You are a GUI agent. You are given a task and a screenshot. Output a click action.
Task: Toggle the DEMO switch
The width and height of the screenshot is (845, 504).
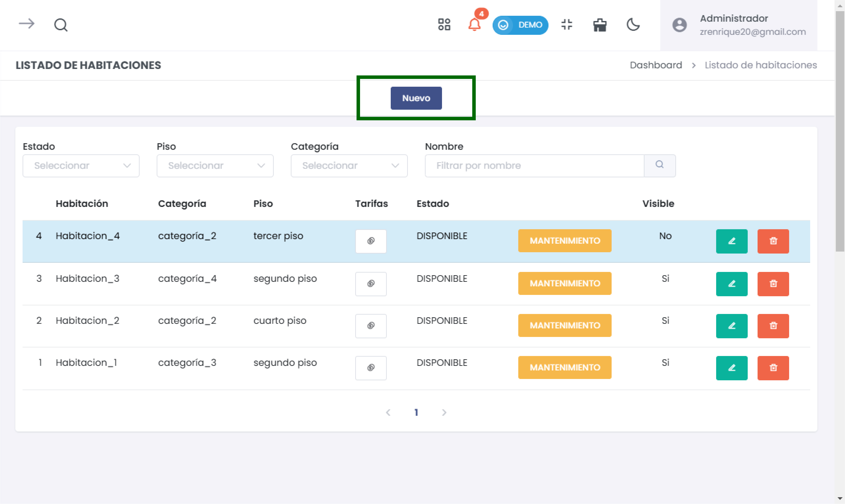(520, 25)
